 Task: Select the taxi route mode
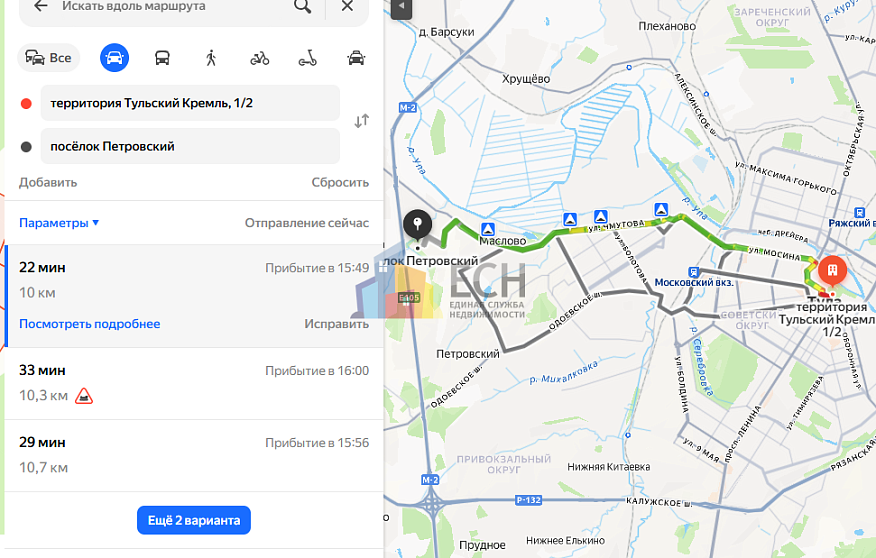click(x=355, y=58)
